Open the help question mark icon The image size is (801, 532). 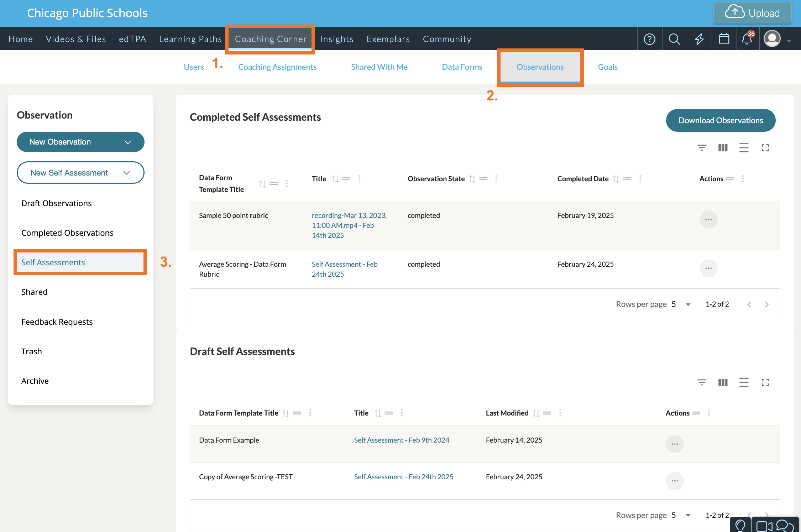coord(649,39)
